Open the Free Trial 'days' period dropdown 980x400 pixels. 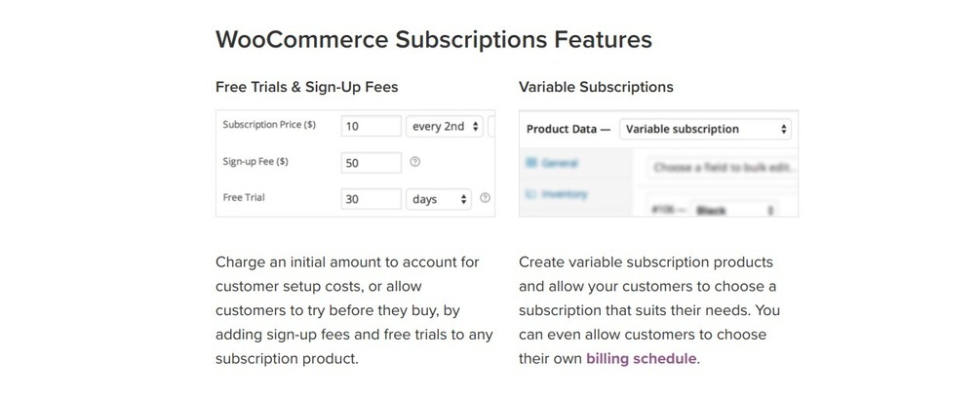coord(438,199)
